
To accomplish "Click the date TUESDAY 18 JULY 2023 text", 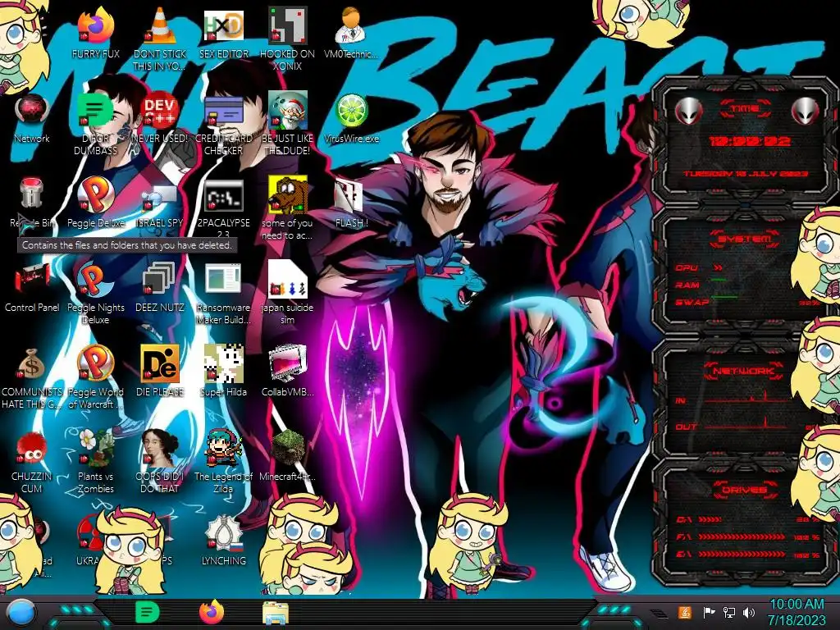I will point(745,174).
